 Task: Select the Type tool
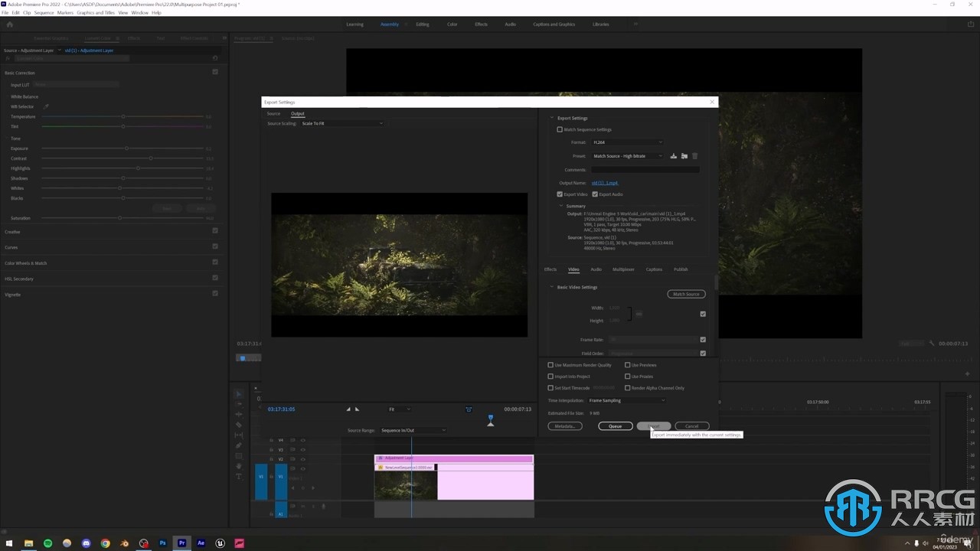pyautogui.click(x=238, y=476)
